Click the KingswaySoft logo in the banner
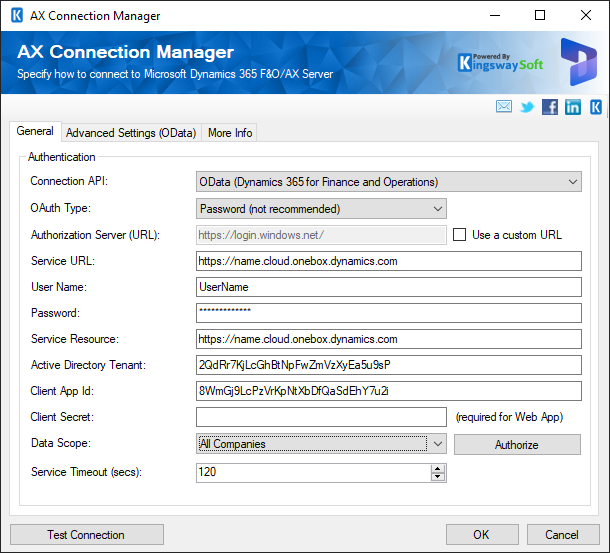The width and height of the screenshot is (610, 553). click(x=501, y=63)
